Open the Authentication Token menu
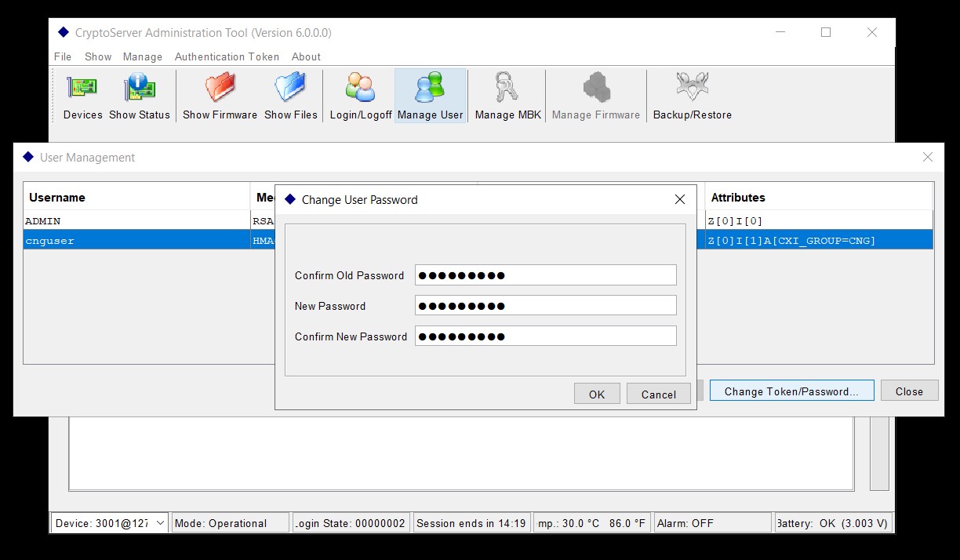Image resolution: width=960 pixels, height=560 pixels. (x=227, y=56)
